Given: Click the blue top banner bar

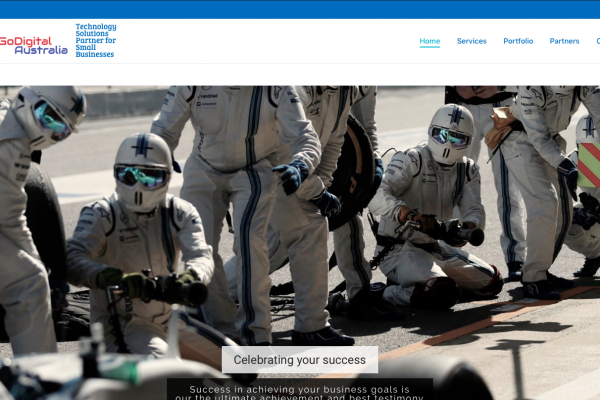Looking at the screenshot, I should (x=300, y=9).
